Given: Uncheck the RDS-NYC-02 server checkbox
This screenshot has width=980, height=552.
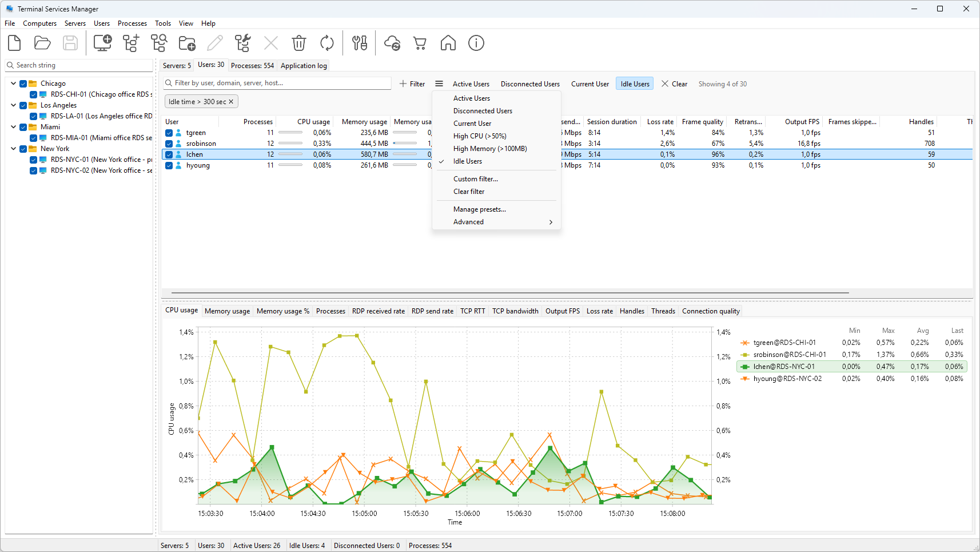Looking at the screenshot, I should pyautogui.click(x=34, y=170).
